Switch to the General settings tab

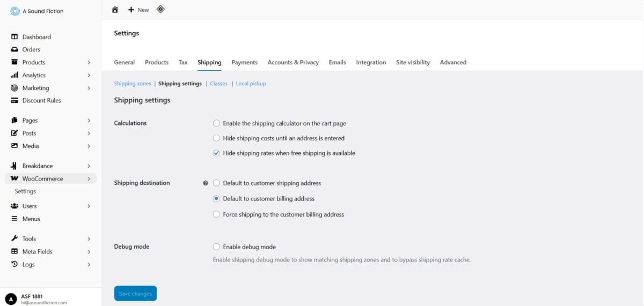tap(125, 62)
